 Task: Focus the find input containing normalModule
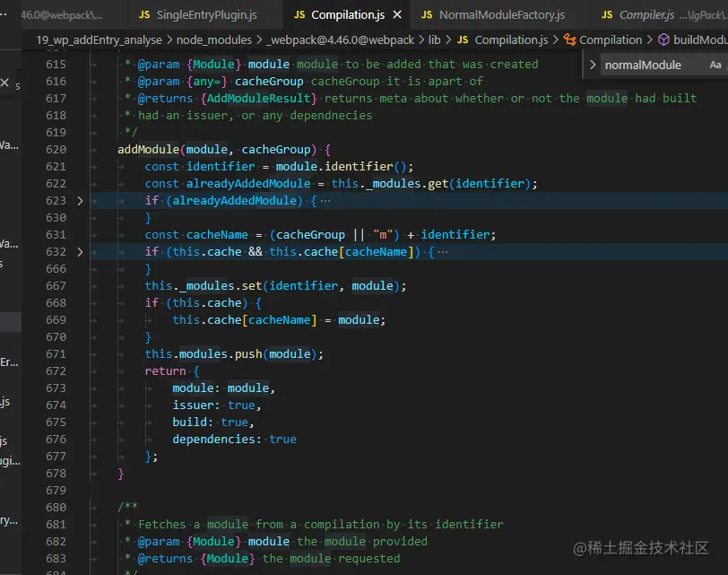tap(653, 65)
